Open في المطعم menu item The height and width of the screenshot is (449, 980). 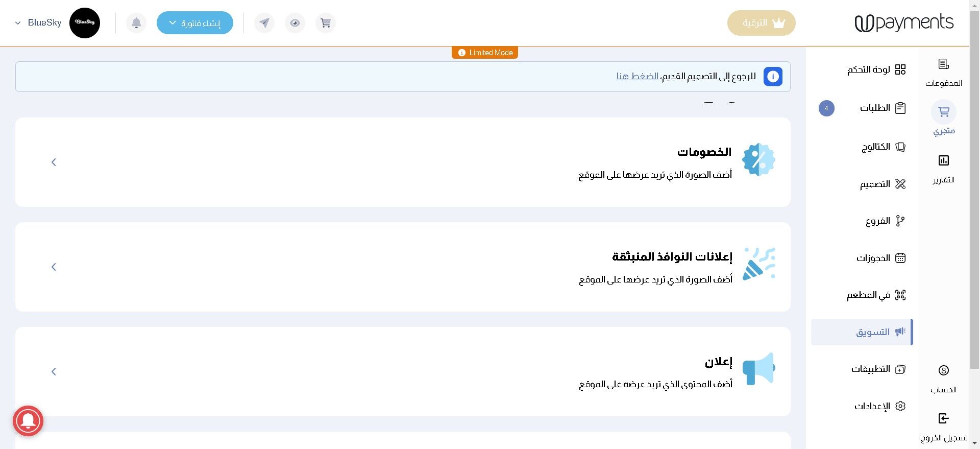[x=876, y=295]
